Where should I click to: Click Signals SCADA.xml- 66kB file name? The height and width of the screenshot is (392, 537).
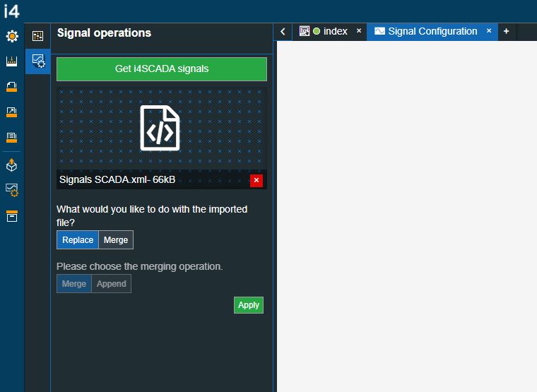tap(117, 179)
